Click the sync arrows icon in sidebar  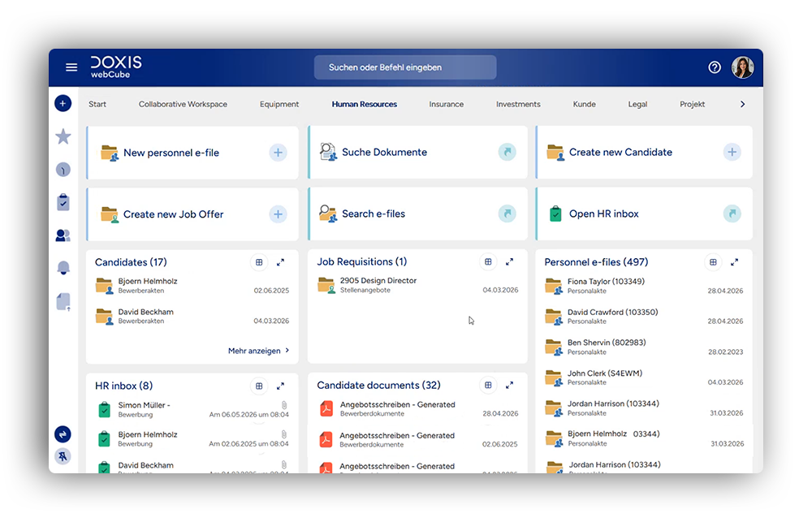coord(63,434)
